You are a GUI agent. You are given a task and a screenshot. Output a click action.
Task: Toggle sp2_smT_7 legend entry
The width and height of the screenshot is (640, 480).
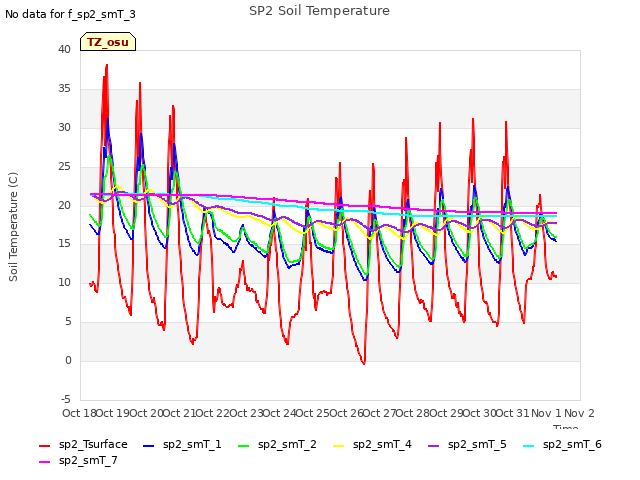(x=78, y=460)
